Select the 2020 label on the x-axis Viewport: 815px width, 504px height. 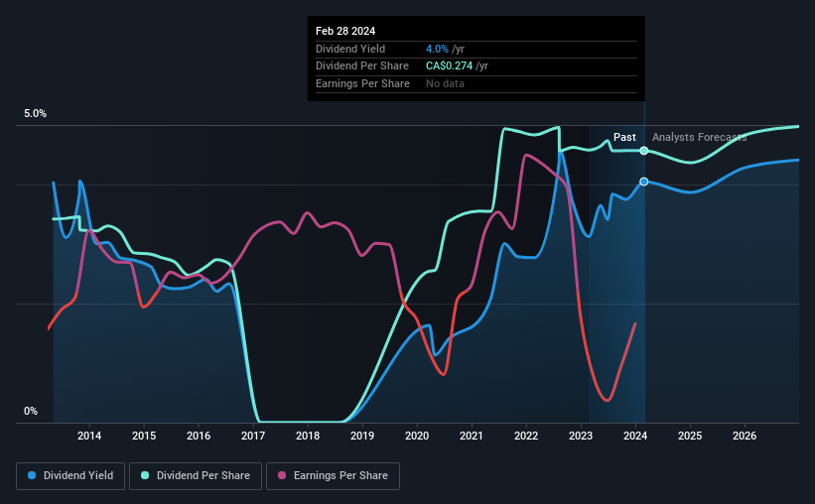pos(417,436)
